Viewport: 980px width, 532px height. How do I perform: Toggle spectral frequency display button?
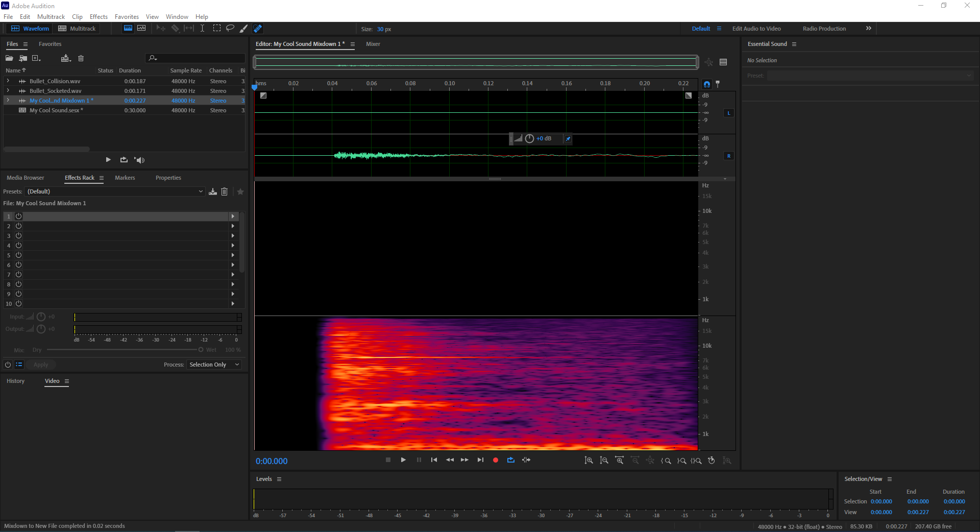(x=128, y=29)
